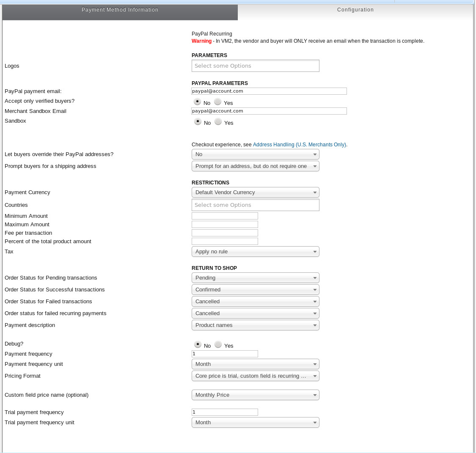Viewport: 476px width, 453px height.
Task: Open failed recurring payments status dropdown
Action: pos(255,313)
